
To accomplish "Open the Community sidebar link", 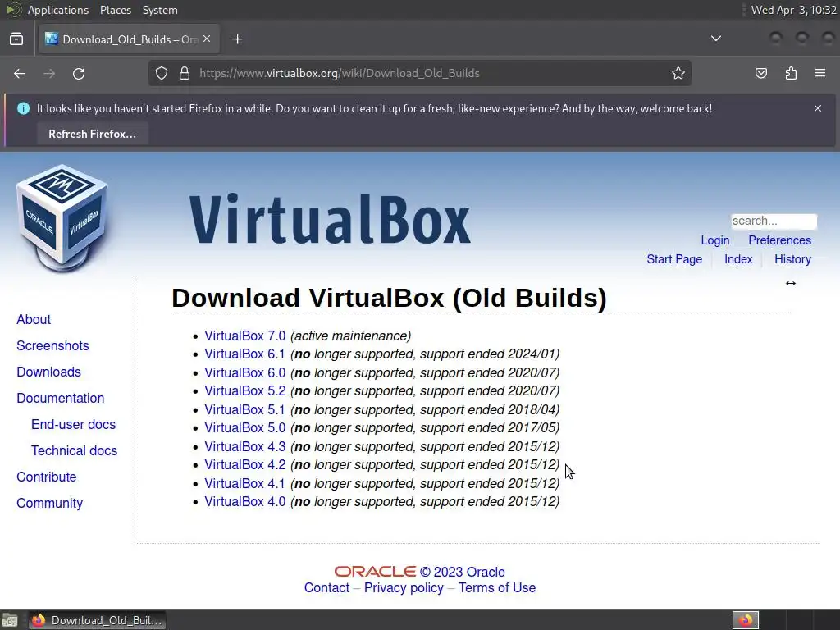I will click(50, 503).
